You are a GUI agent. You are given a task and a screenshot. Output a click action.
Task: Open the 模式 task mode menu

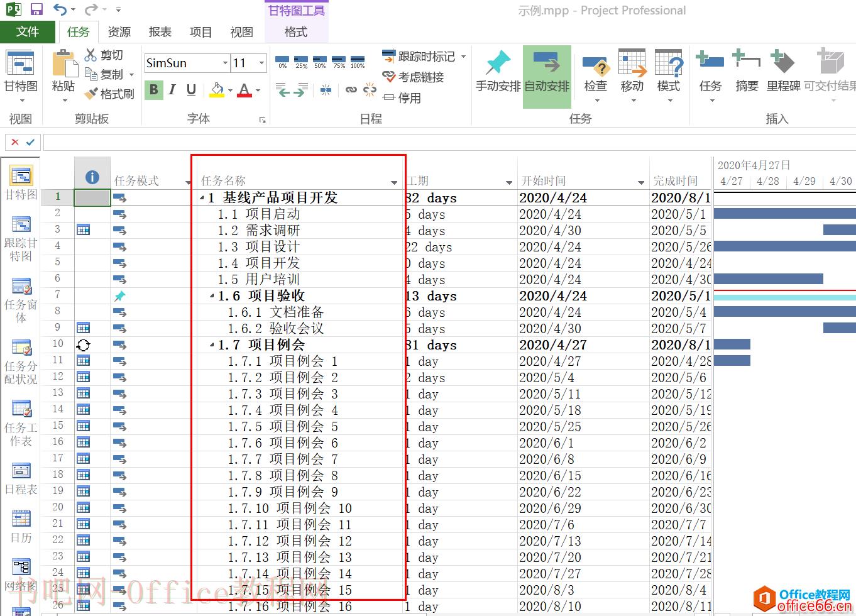coord(668,76)
